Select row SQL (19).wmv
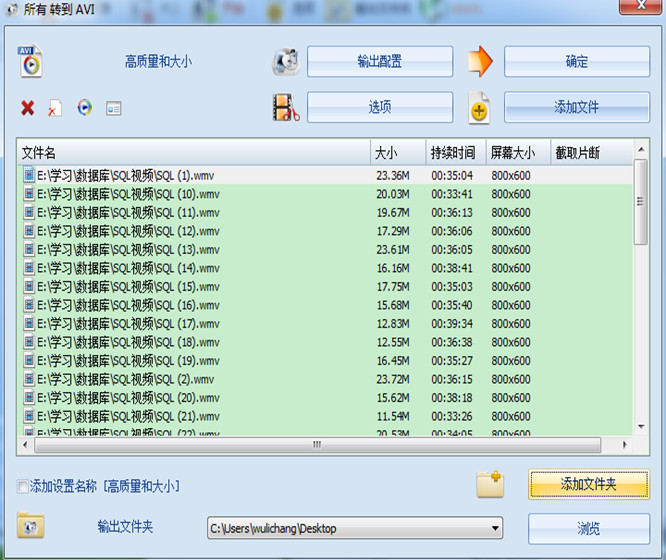 click(325, 361)
